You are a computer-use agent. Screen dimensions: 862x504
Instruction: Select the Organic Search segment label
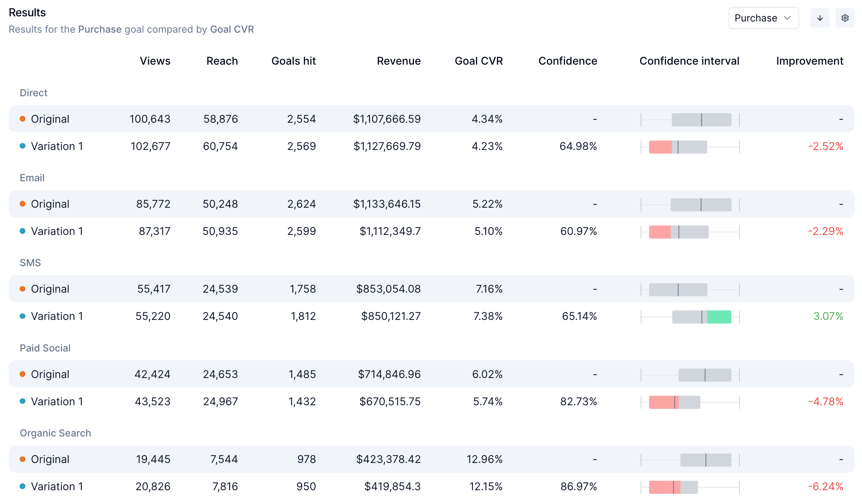(x=55, y=433)
